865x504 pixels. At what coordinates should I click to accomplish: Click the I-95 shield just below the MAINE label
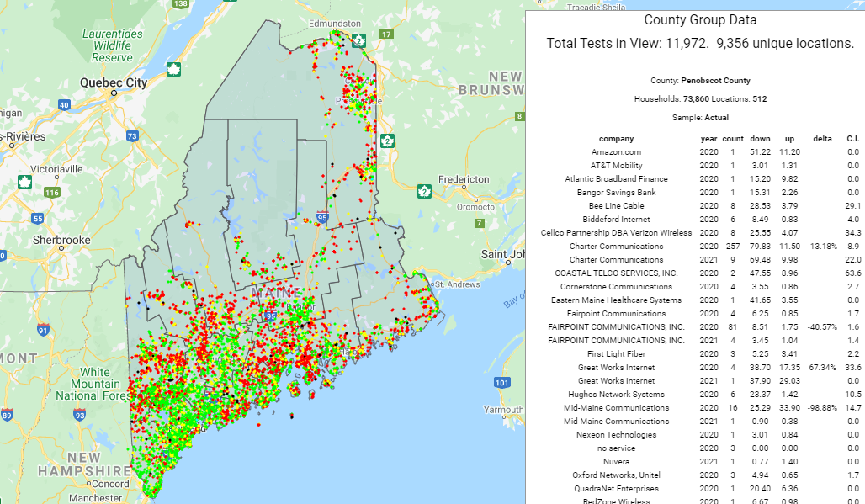[x=270, y=316]
